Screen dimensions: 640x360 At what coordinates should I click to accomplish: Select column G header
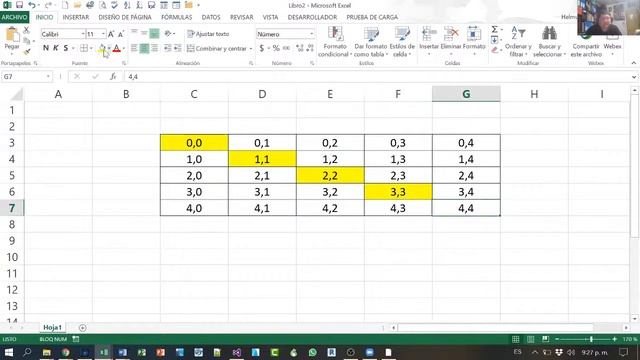[466, 94]
